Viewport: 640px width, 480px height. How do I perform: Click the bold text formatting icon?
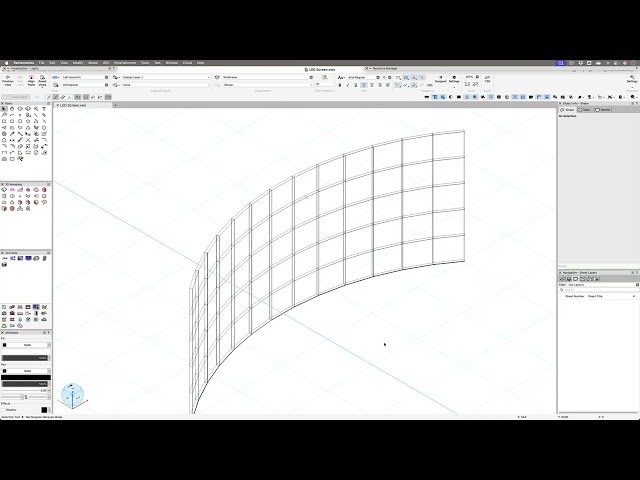point(340,85)
